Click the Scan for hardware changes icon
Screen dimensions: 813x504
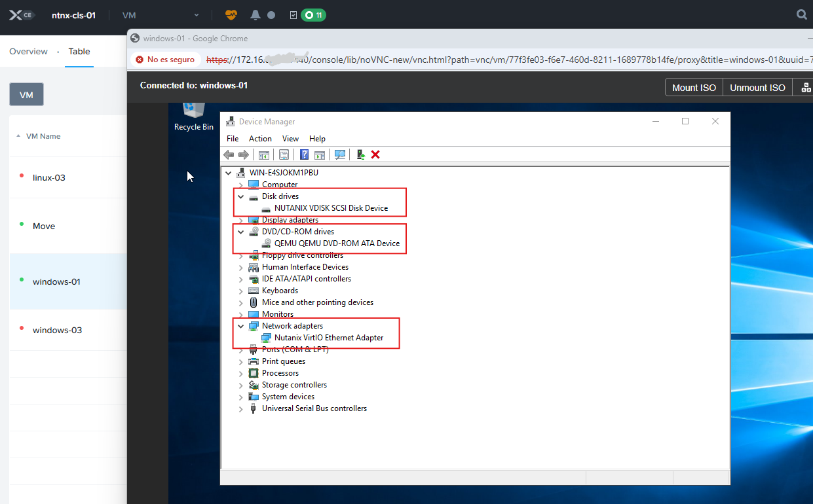[x=340, y=154]
